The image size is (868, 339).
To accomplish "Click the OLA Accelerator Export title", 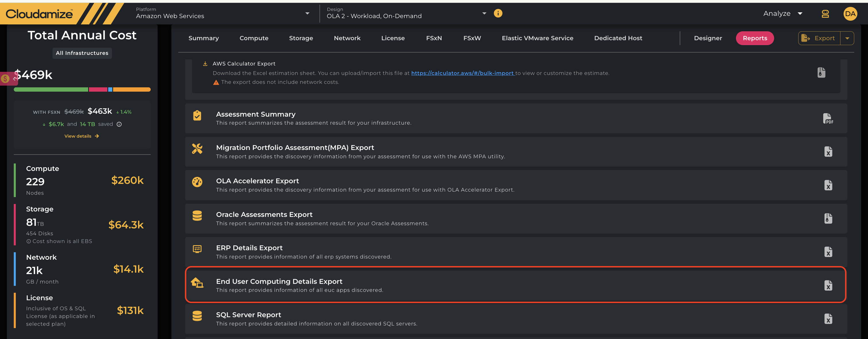I will pyautogui.click(x=257, y=181).
